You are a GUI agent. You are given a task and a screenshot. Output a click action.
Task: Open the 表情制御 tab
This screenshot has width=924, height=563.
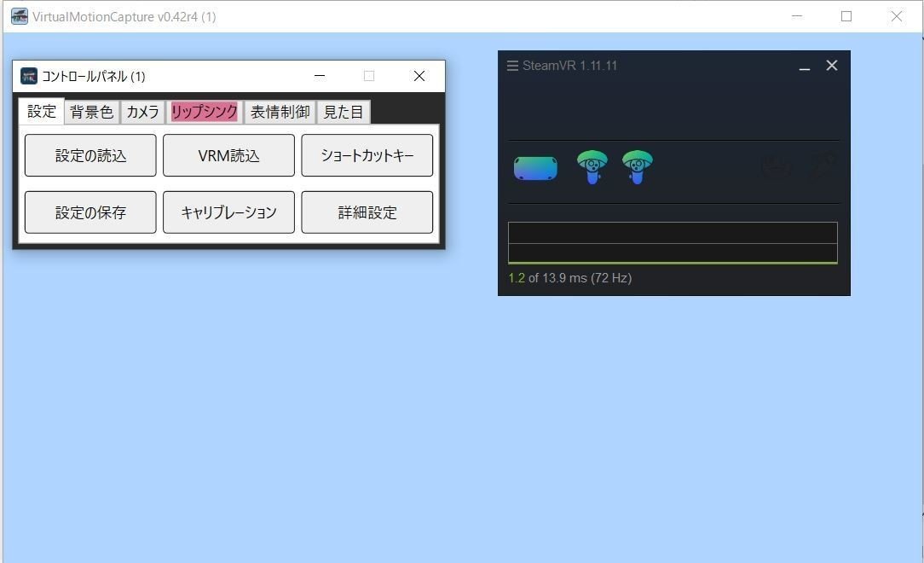279,111
